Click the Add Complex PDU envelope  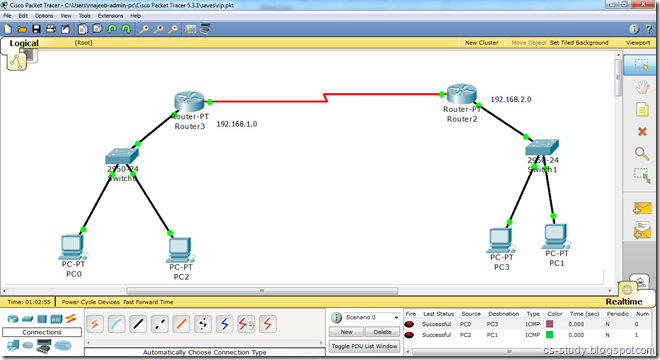click(x=642, y=230)
